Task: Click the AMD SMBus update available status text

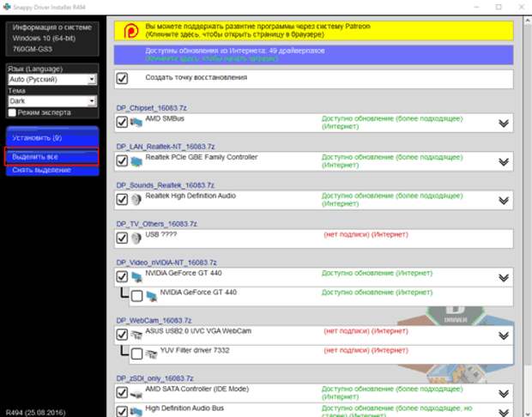Action: [x=392, y=123]
